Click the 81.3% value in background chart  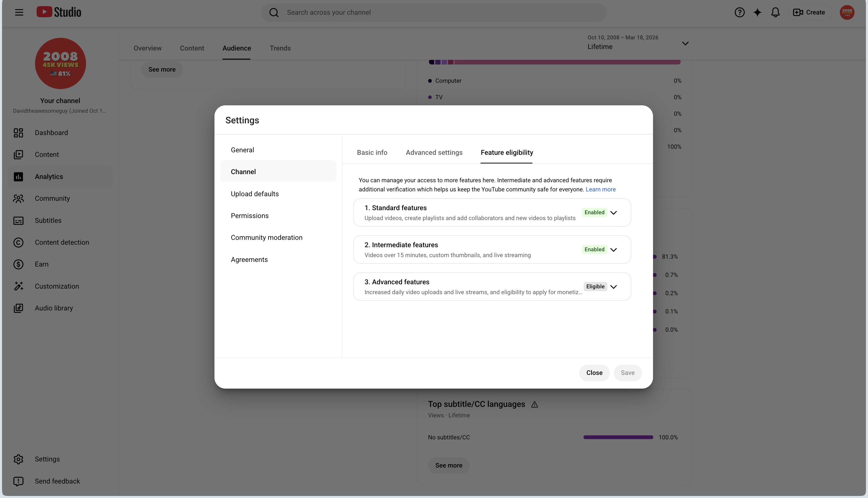pos(669,257)
